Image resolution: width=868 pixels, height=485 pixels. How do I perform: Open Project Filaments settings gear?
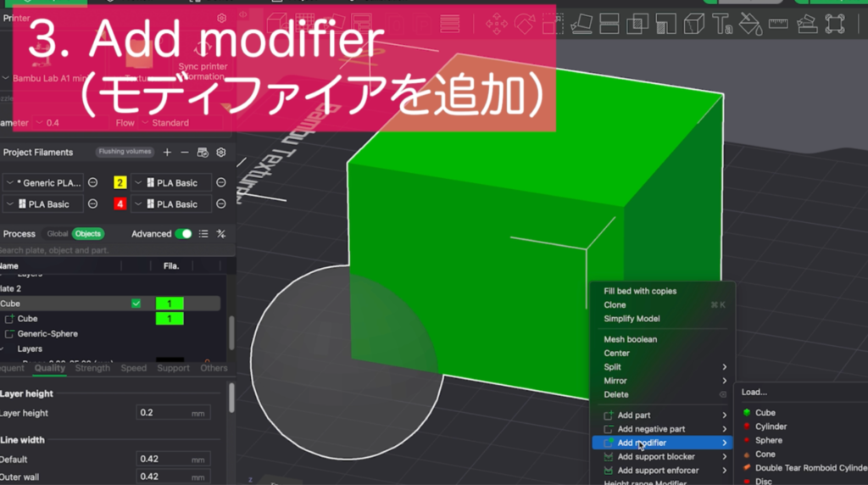coord(221,153)
